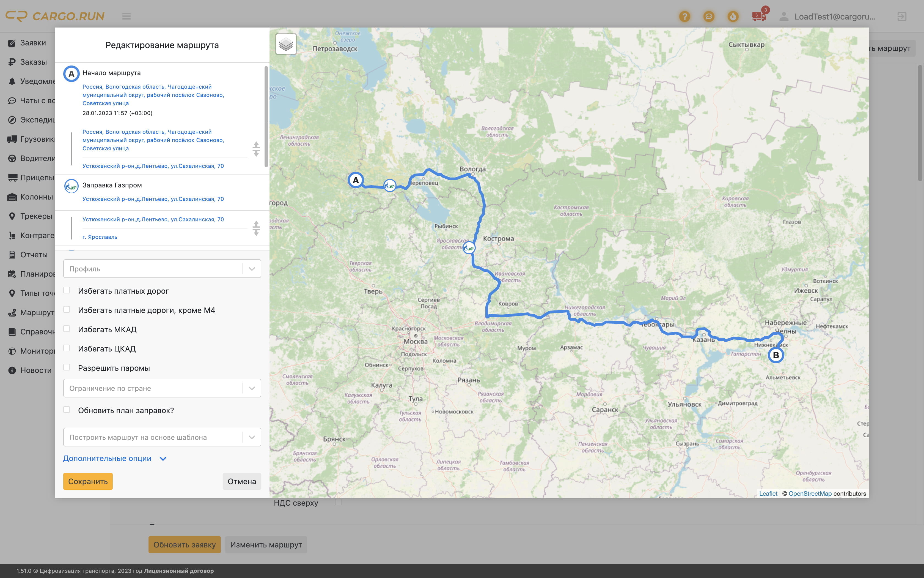This screenshot has width=924, height=578.
Task: Open Лицензионный договор link in footer
Action: pyautogui.click(x=179, y=571)
